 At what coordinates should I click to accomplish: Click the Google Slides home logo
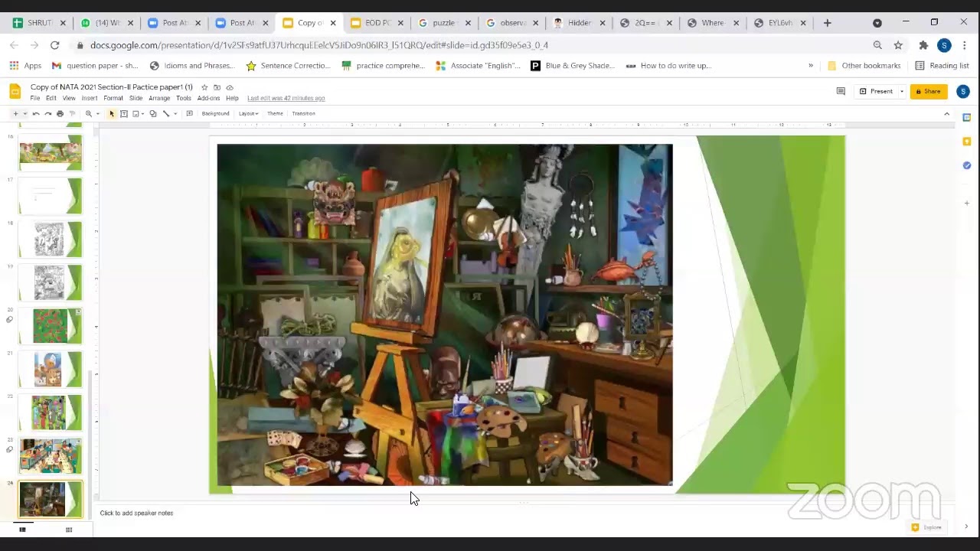coord(15,92)
